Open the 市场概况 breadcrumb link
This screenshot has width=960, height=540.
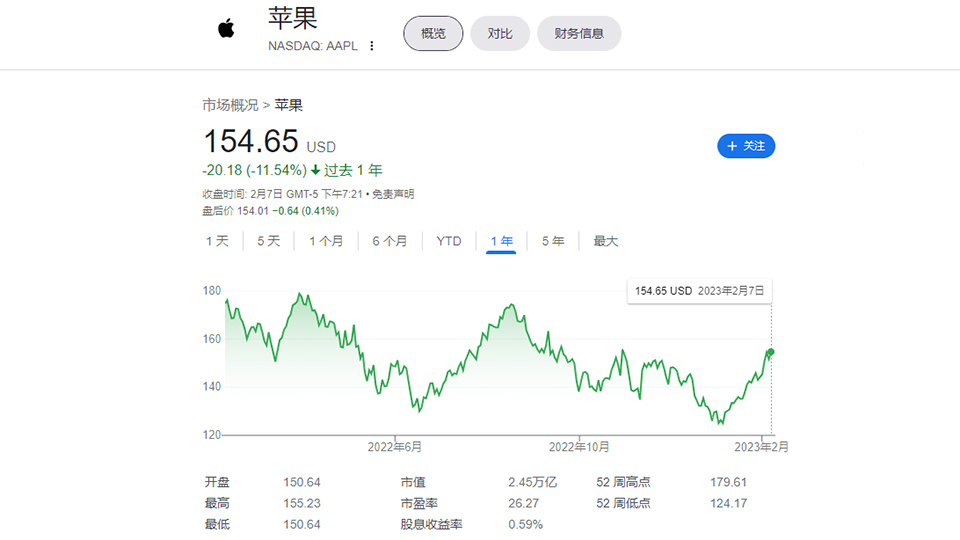pos(231,105)
